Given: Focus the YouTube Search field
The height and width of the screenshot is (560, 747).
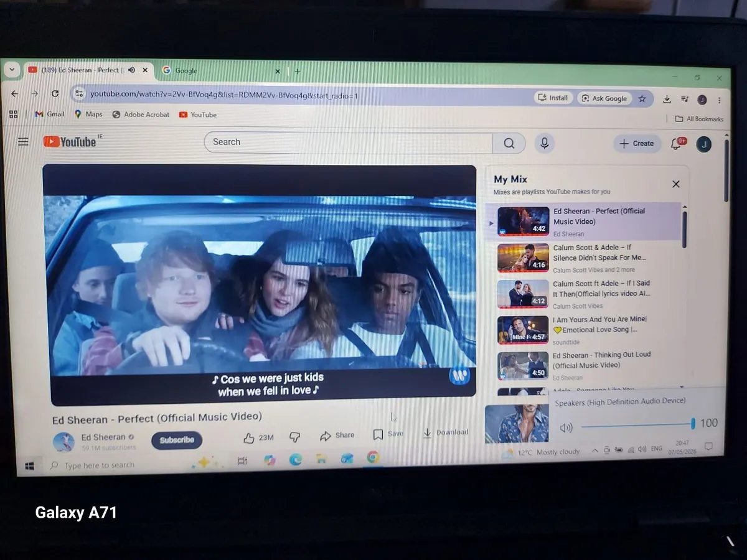Looking at the screenshot, I should (x=349, y=142).
